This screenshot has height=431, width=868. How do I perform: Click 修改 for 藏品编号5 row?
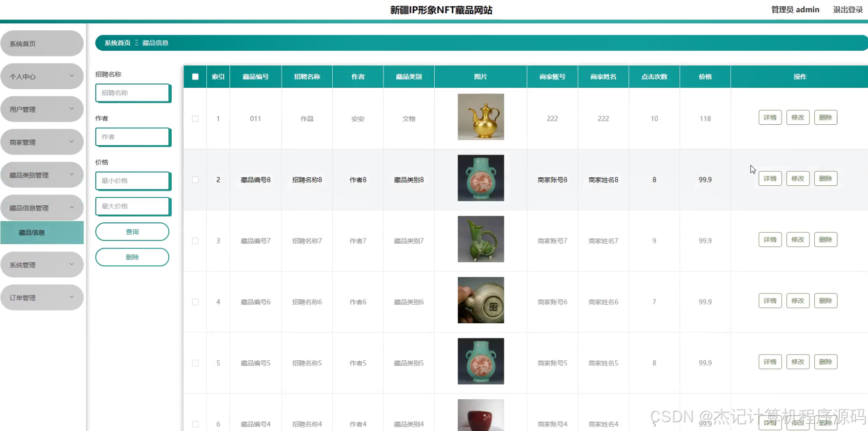pos(798,362)
